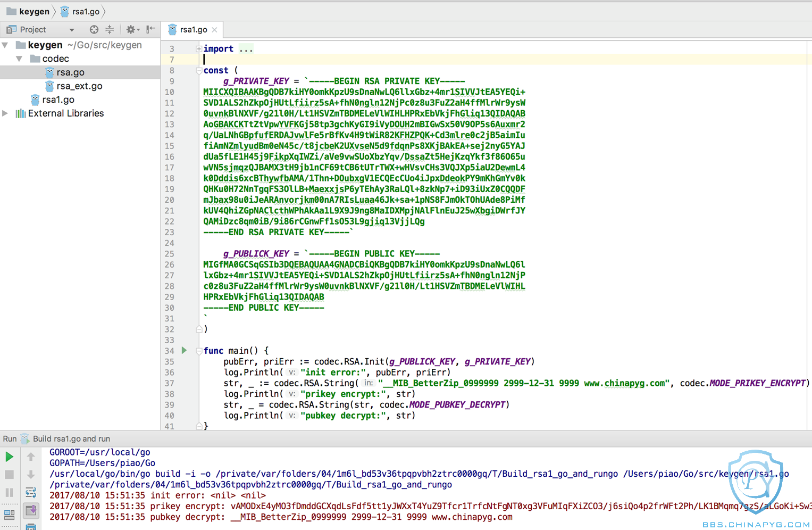Click the string 'www.chinapyg.com' in line 37
Viewport: 812px width, 530px height.
click(624, 383)
